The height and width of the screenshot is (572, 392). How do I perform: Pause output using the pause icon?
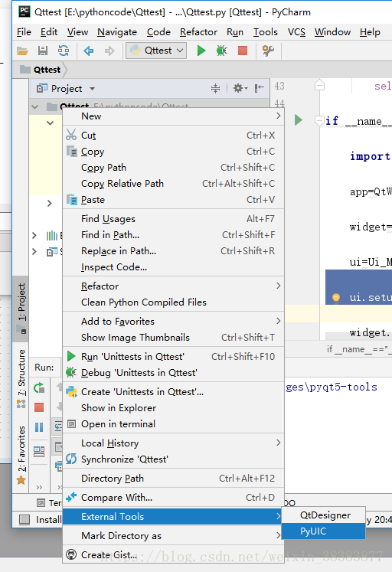pyautogui.click(x=39, y=427)
